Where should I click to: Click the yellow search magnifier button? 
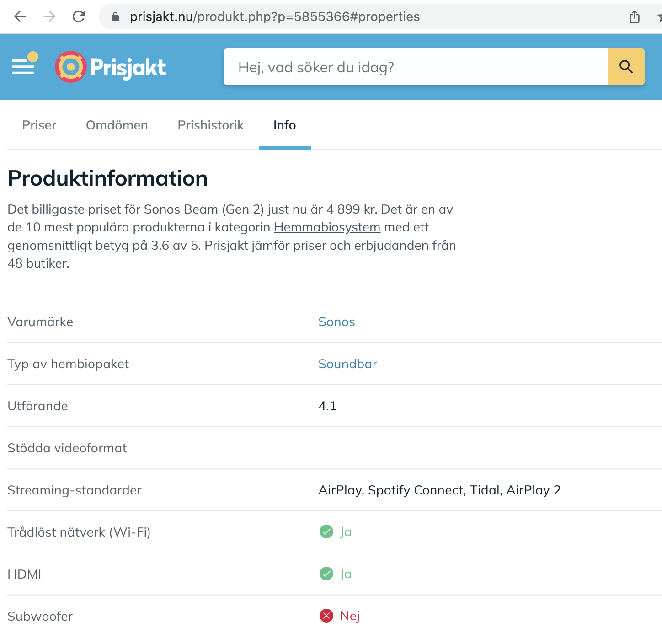click(626, 67)
